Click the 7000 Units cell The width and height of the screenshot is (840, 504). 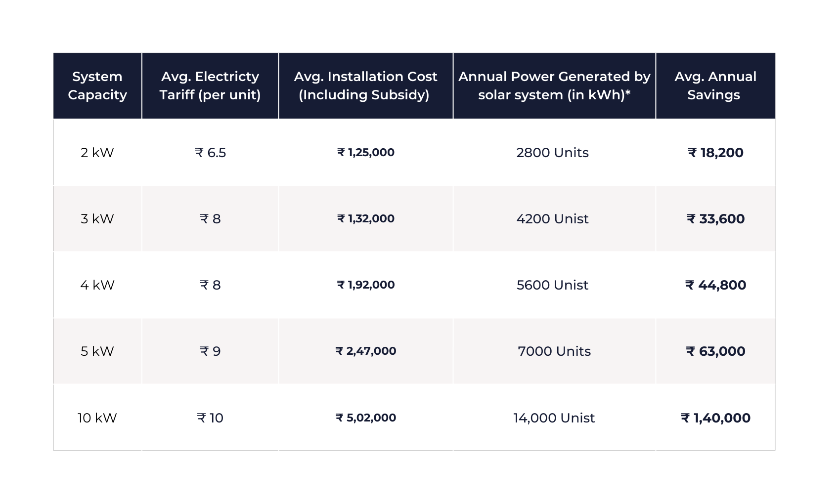tap(554, 351)
